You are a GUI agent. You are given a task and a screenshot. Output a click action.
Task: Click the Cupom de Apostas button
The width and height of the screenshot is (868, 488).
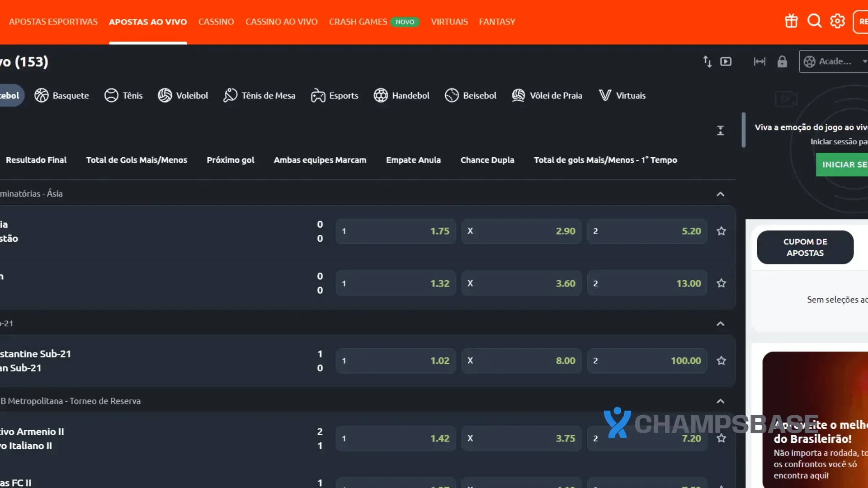(805, 247)
